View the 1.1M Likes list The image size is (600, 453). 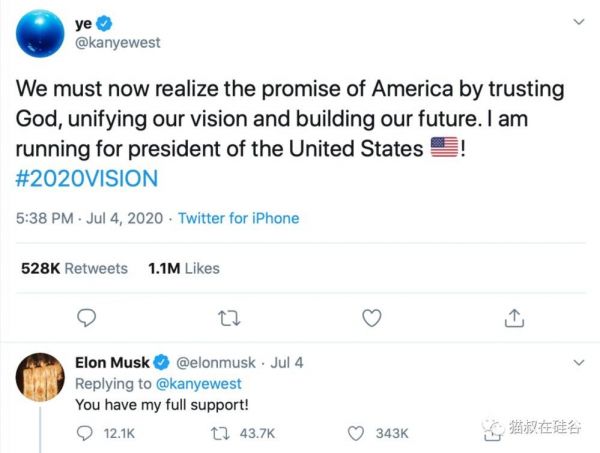(x=183, y=268)
